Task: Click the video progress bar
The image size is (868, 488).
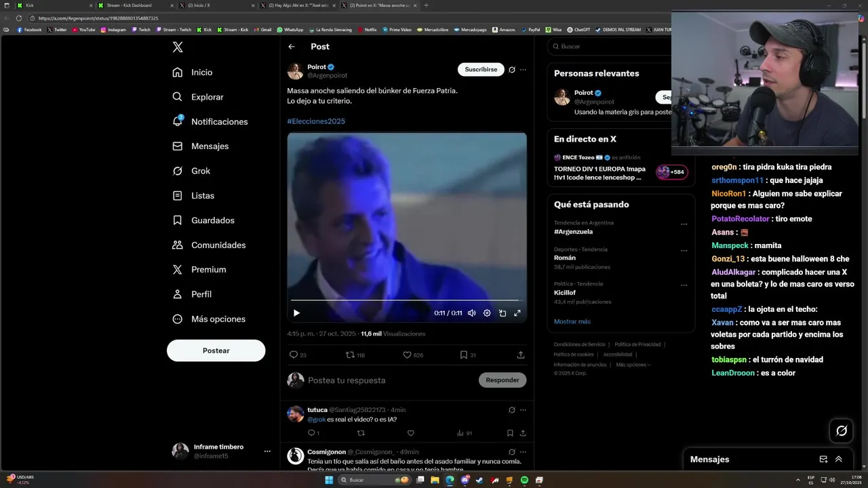Action: (x=406, y=300)
